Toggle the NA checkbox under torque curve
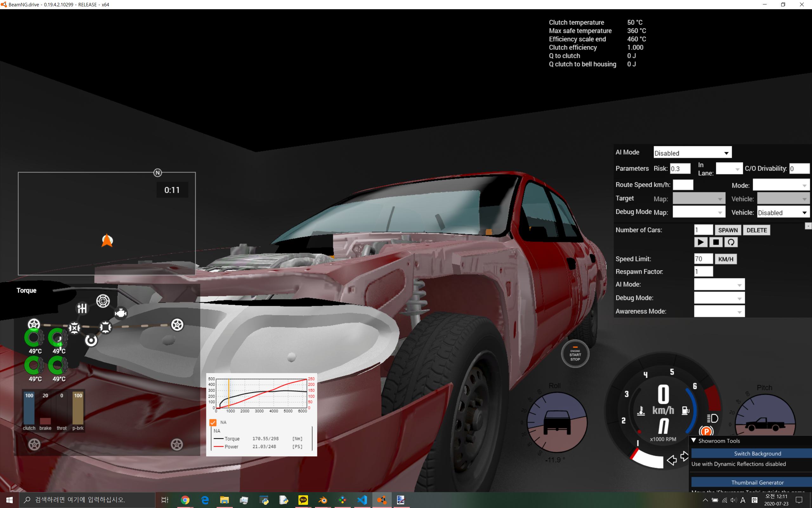This screenshot has height=508, width=812. (213, 422)
